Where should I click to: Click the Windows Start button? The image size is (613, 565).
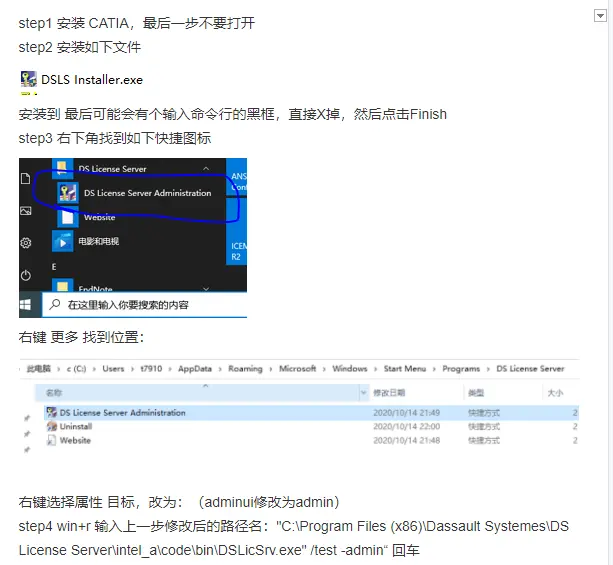[25, 305]
